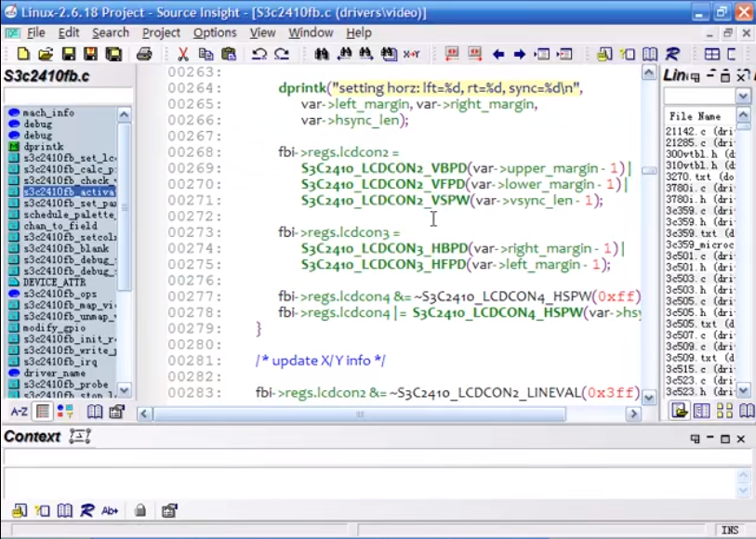Click S3C2410_LCDCON3_HFPD macro in code
756x539 pixels.
coord(383,265)
